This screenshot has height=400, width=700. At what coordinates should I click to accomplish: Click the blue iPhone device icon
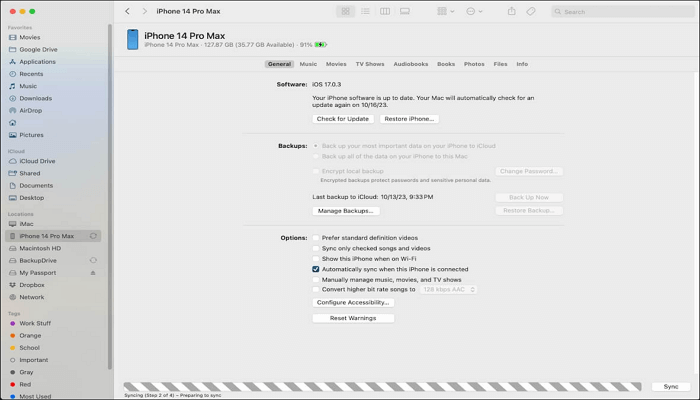[133, 39]
